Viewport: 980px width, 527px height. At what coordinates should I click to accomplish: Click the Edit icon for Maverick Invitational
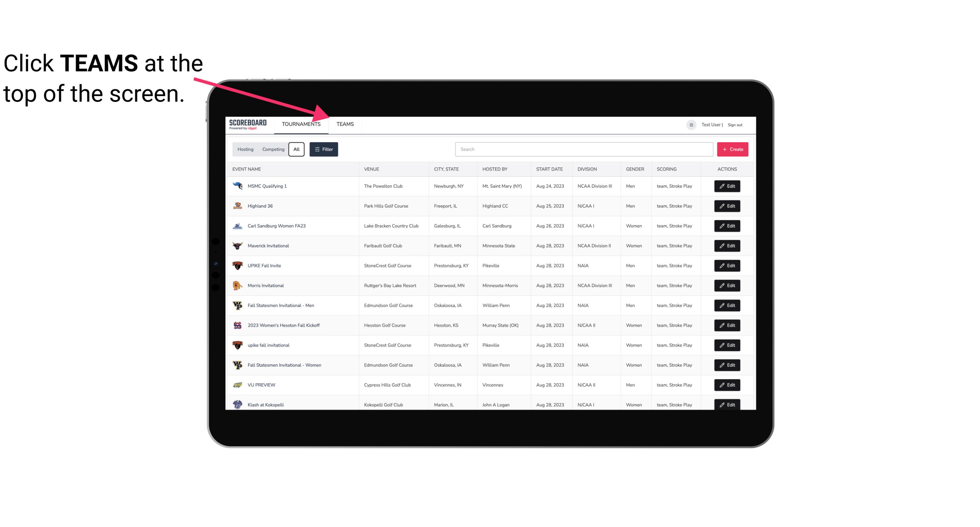click(x=727, y=245)
